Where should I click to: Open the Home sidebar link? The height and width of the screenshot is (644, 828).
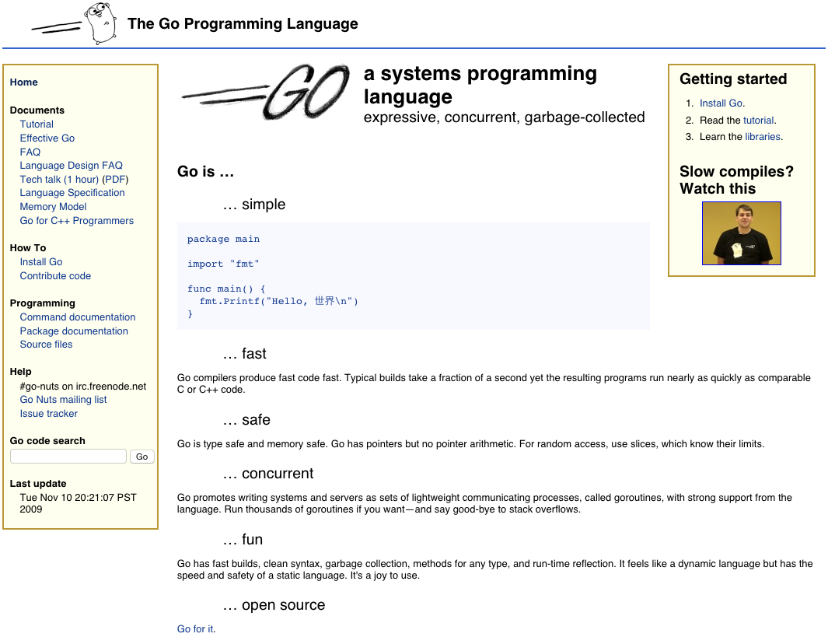coord(23,82)
